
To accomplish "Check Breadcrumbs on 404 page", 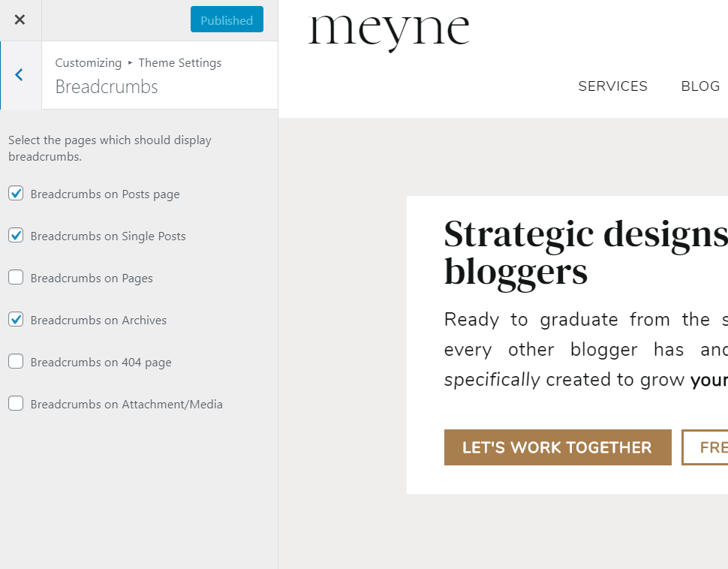I will tap(16, 361).
